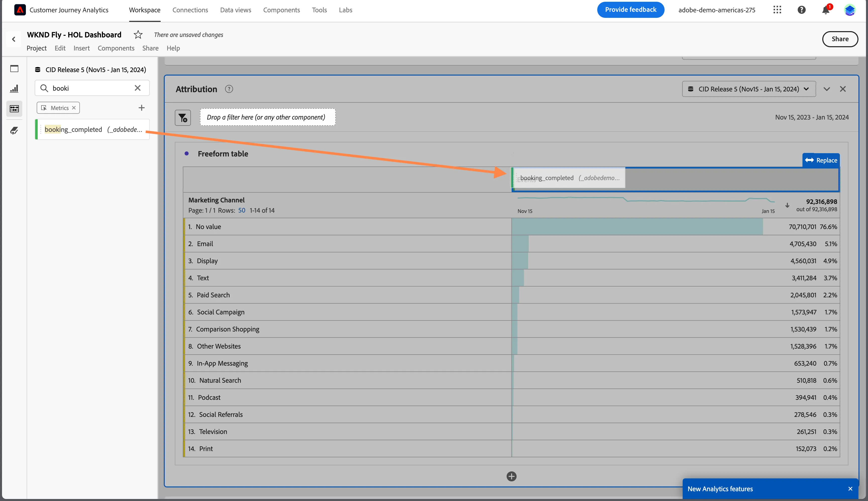Open the panel data view dropdown
Screen dimensions: 868x501
(749, 89)
